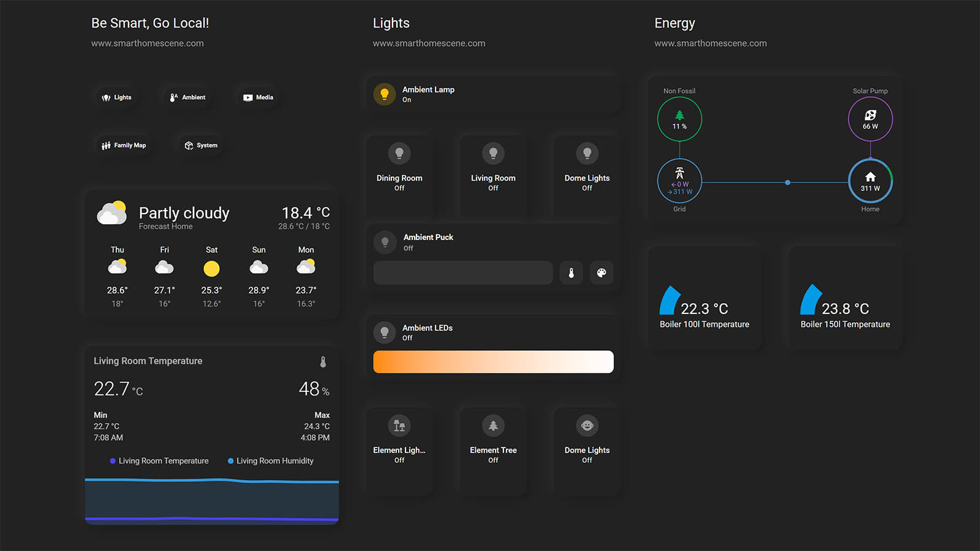This screenshot has width=980, height=551.
Task: Open the Lights navigation chip
Action: coord(117,97)
